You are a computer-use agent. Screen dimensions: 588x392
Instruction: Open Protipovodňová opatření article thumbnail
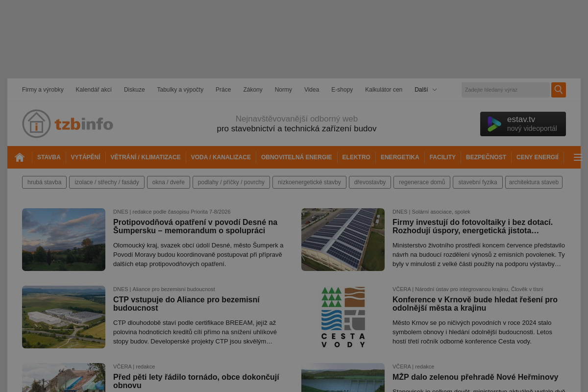tap(64, 240)
